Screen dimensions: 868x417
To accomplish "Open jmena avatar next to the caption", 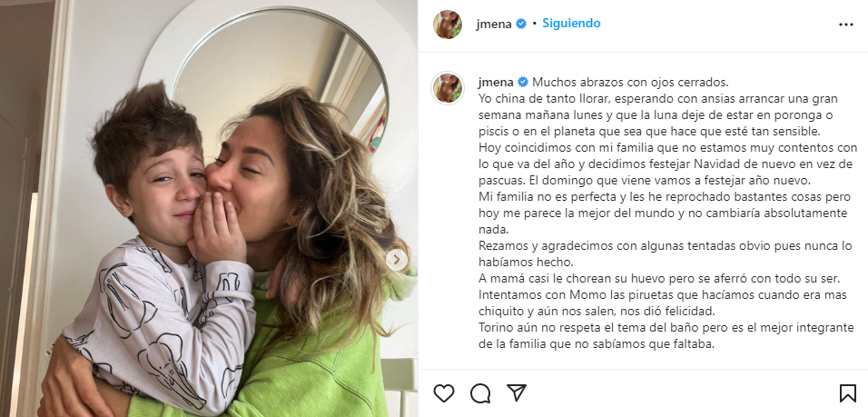I will tap(448, 88).
